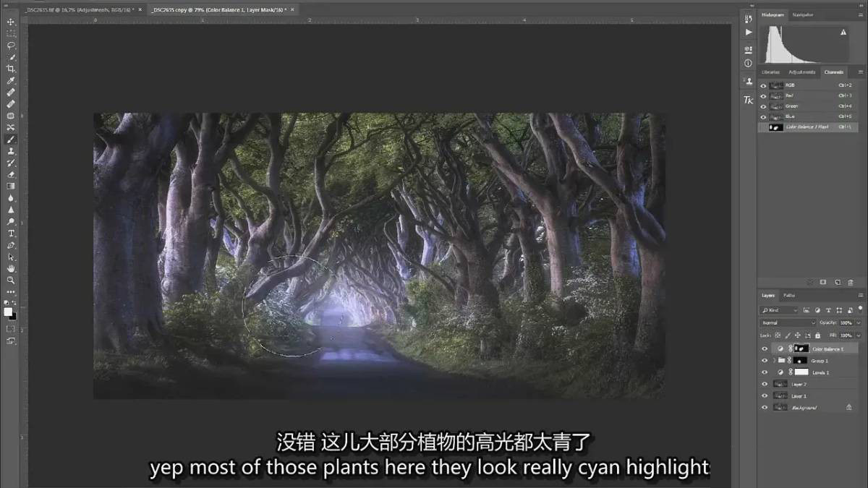Image resolution: width=868 pixels, height=488 pixels.
Task: Select the Hand tool
Action: click(11, 268)
